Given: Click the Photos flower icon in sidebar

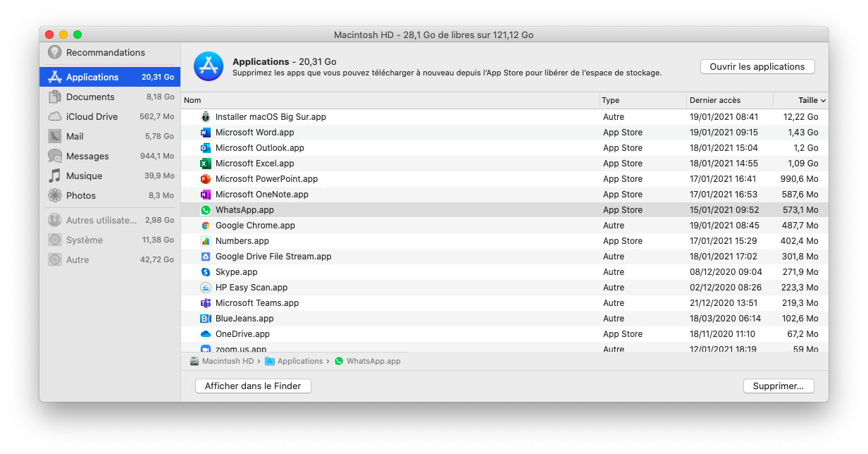Looking at the screenshot, I should tap(55, 195).
